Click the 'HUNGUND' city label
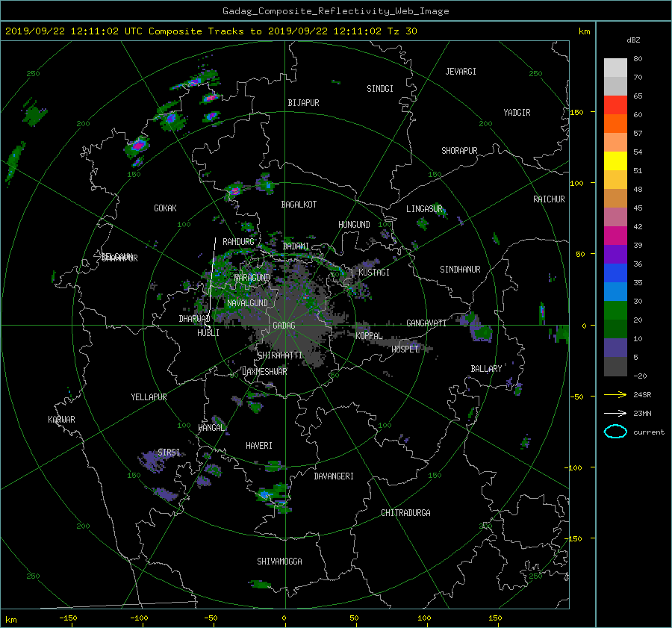The image size is (672, 628). tap(354, 225)
